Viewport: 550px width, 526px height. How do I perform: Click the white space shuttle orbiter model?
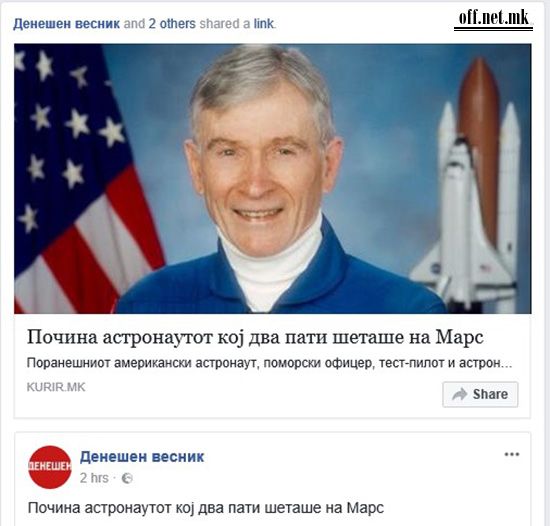tap(461, 224)
